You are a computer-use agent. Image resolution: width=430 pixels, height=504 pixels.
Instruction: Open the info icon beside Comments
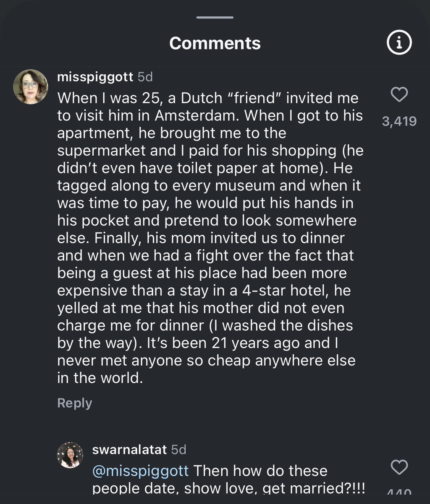coord(399,43)
